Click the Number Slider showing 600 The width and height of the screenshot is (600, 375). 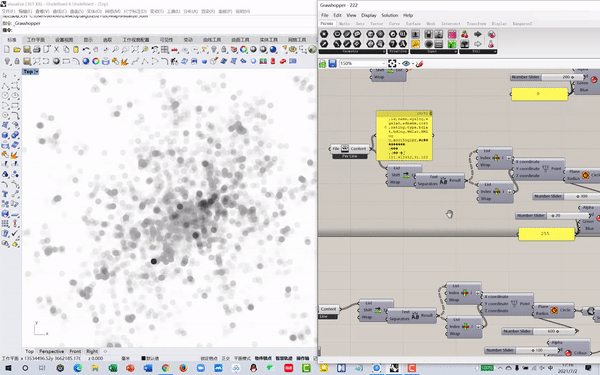[x=540, y=331]
